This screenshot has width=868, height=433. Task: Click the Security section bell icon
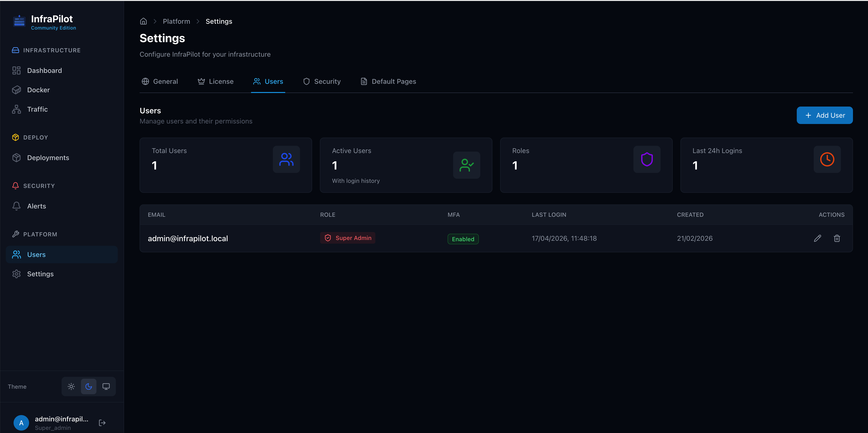click(x=16, y=186)
